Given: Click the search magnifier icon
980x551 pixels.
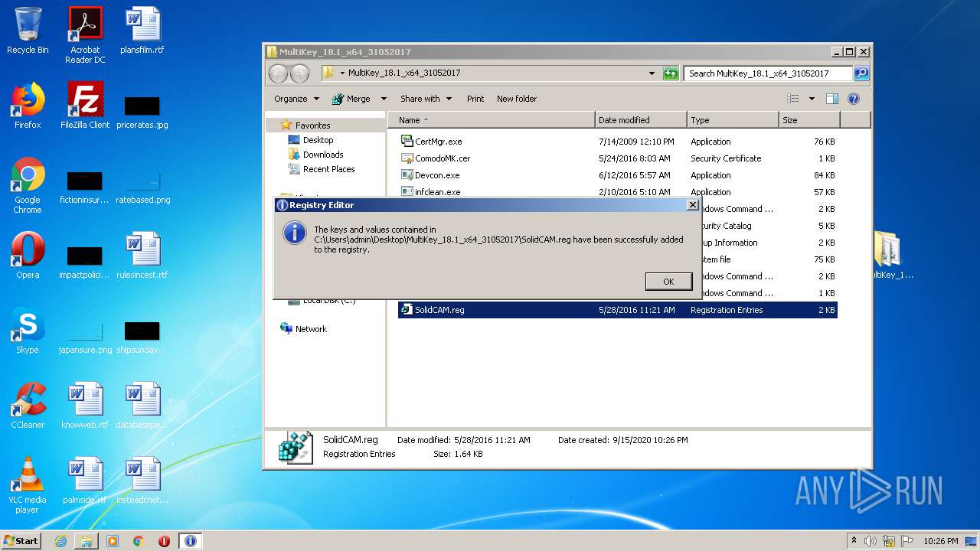Looking at the screenshot, I should point(861,73).
